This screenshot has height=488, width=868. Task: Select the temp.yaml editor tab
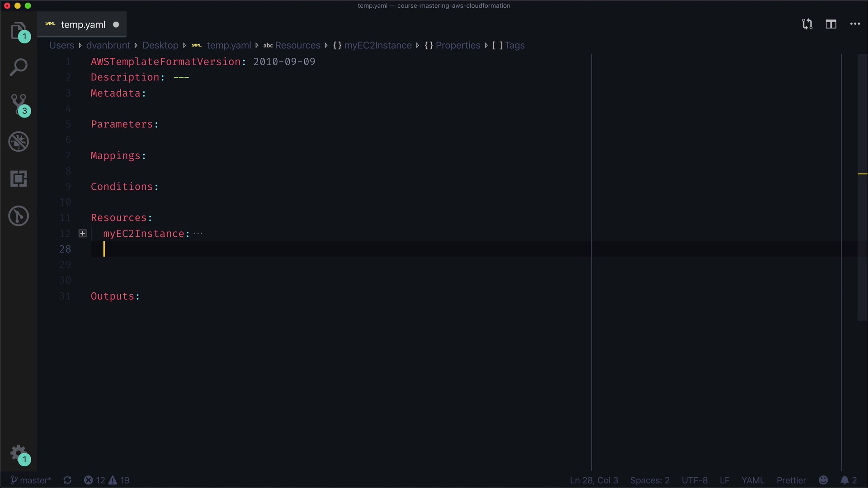[83, 24]
